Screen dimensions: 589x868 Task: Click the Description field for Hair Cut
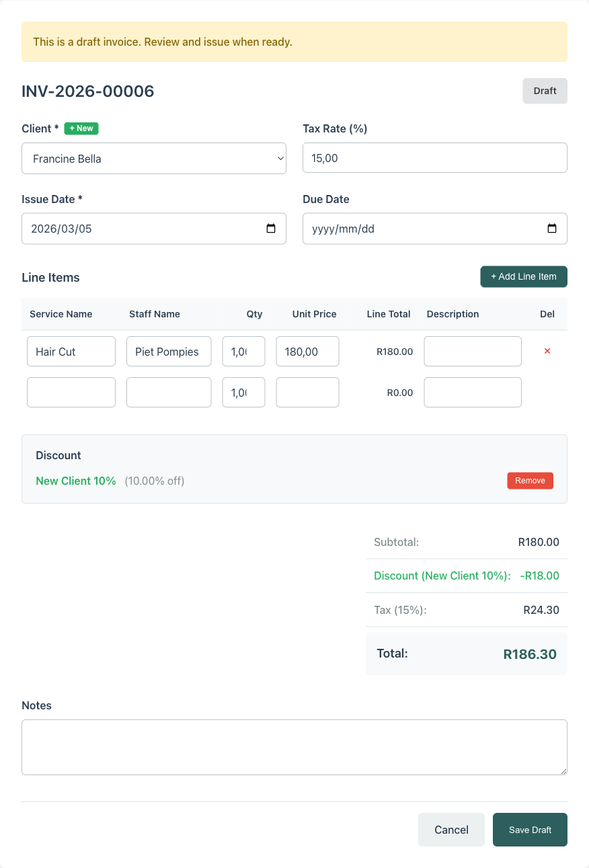(x=472, y=351)
